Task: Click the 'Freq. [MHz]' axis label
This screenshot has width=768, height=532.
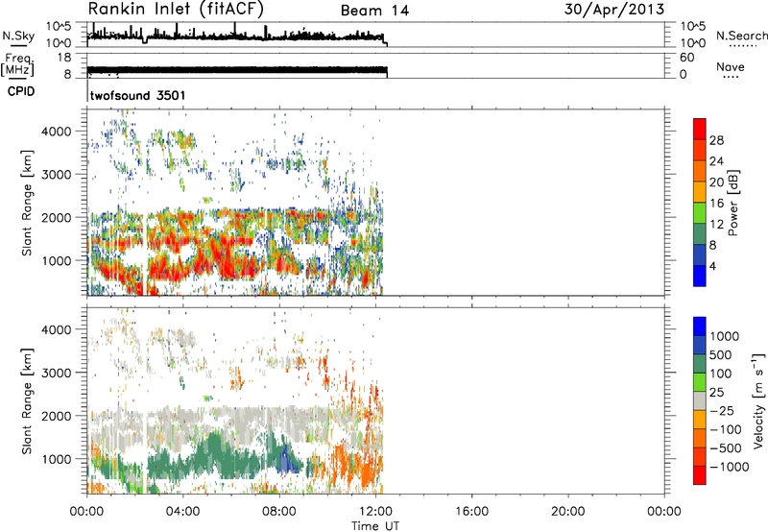Action: [x=17, y=65]
